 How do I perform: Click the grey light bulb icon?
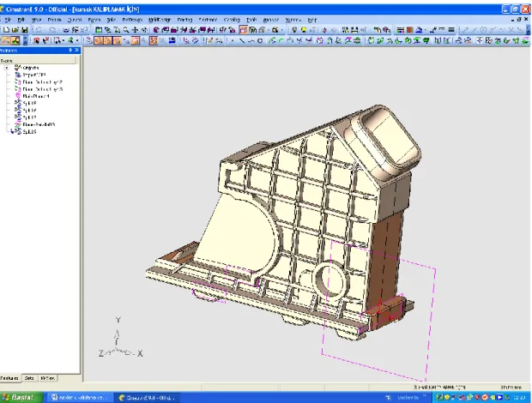[294, 30]
